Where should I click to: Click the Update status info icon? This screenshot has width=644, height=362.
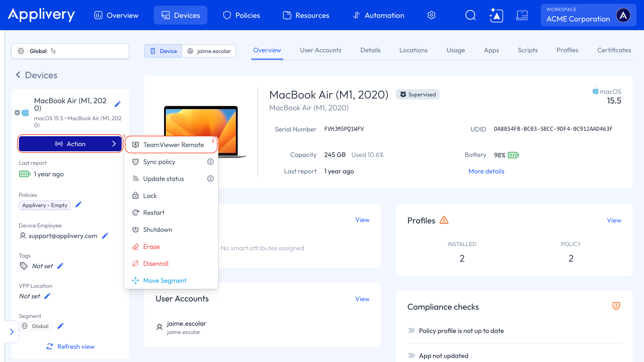210,179
